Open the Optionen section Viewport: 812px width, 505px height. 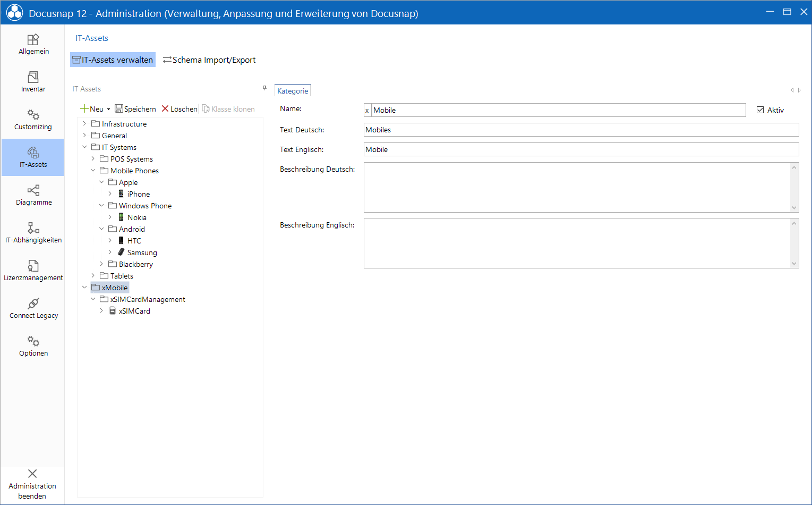coord(33,346)
